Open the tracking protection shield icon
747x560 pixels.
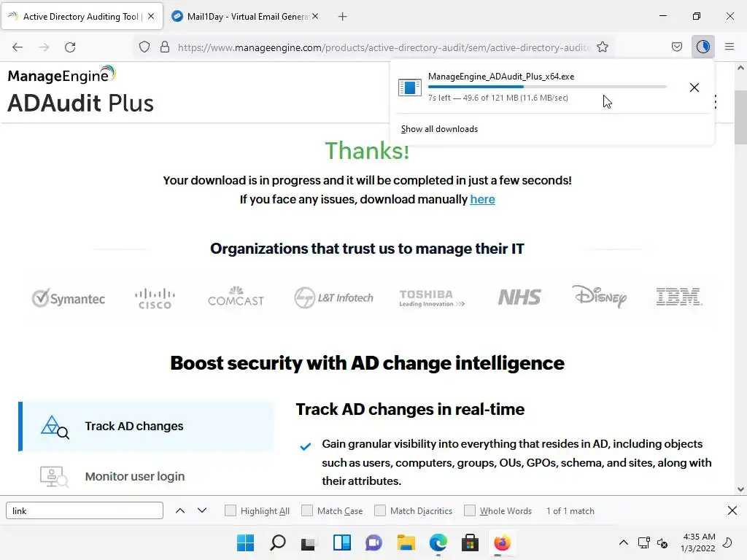[x=144, y=47]
